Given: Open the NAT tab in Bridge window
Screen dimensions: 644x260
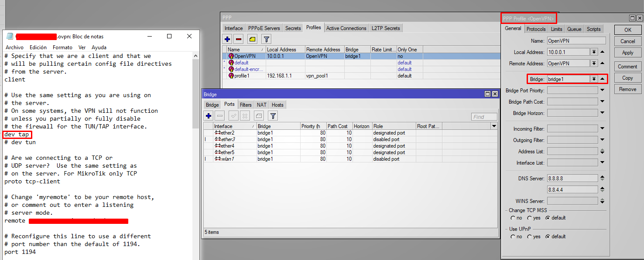Looking at the screenshot, I should point(261,105).
